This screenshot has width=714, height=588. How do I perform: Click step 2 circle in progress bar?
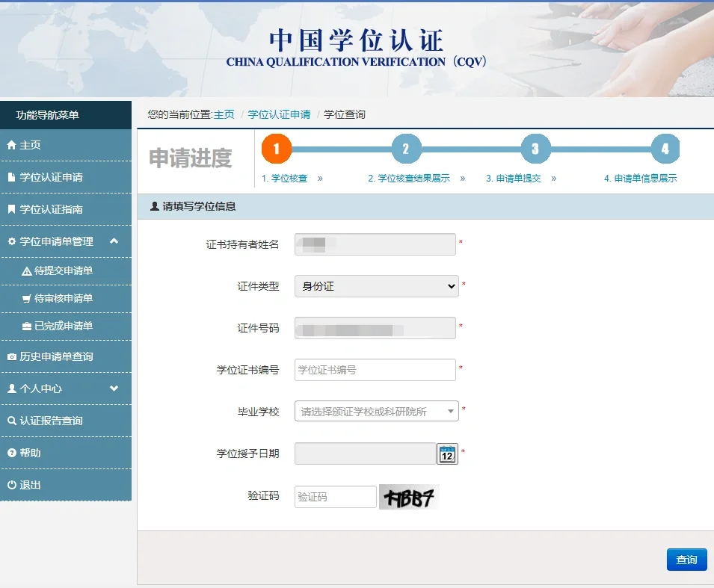[x=406, y=149]
